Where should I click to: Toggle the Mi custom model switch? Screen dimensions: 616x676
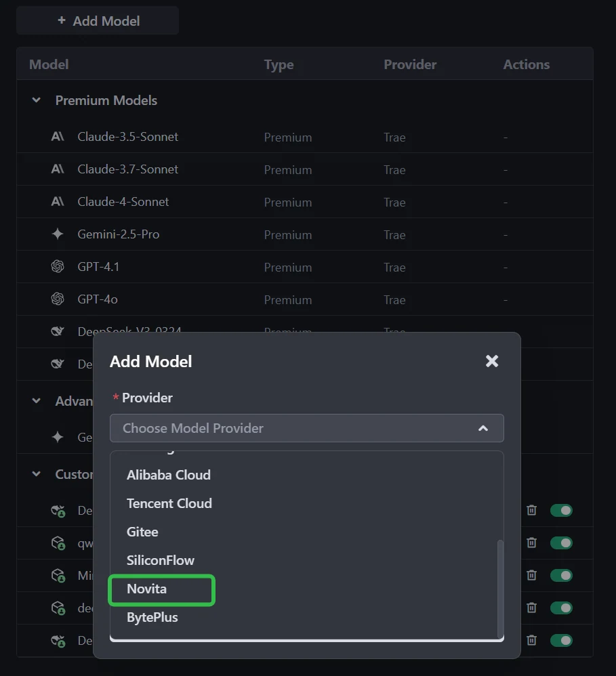[x=561, y=575]
